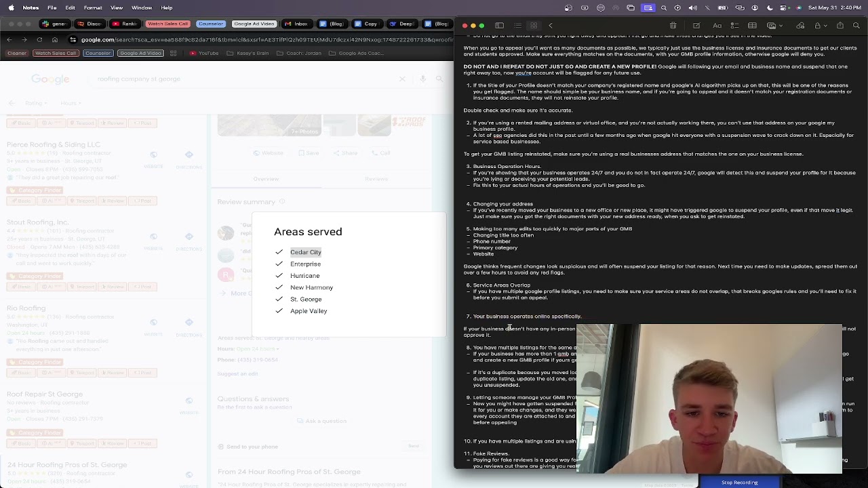The height and width of the screenshot is (488, 868).
Task: Open the Rio Roofing listing
Action: pos(26,308)
